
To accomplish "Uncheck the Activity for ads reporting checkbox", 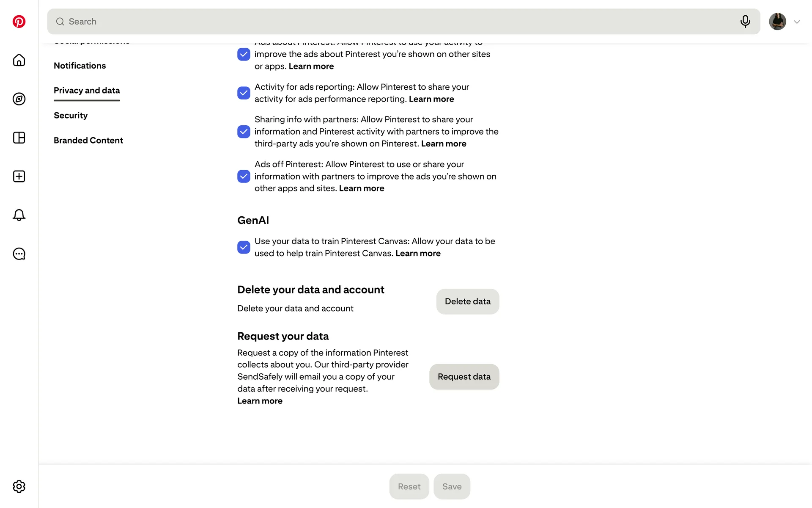I will coord(244,93).
